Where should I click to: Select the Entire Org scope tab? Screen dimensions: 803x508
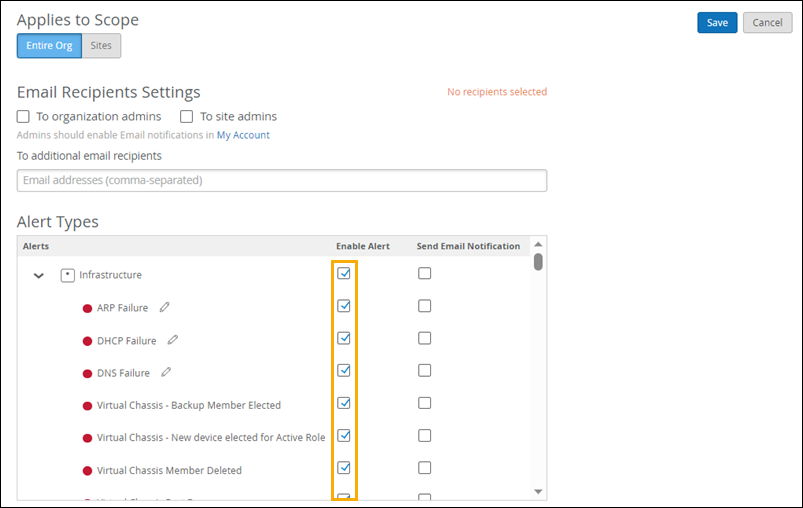tap(49, 46)
